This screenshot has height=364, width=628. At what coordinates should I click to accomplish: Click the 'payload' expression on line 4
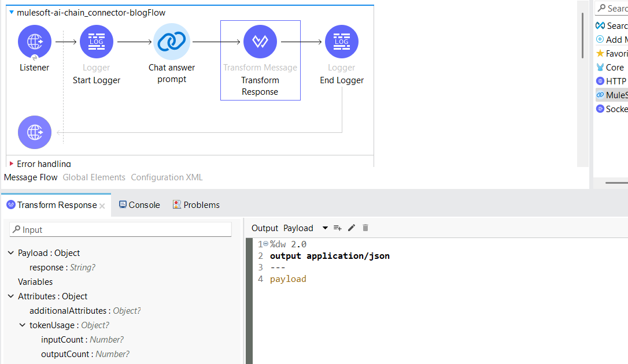point(288,279)
